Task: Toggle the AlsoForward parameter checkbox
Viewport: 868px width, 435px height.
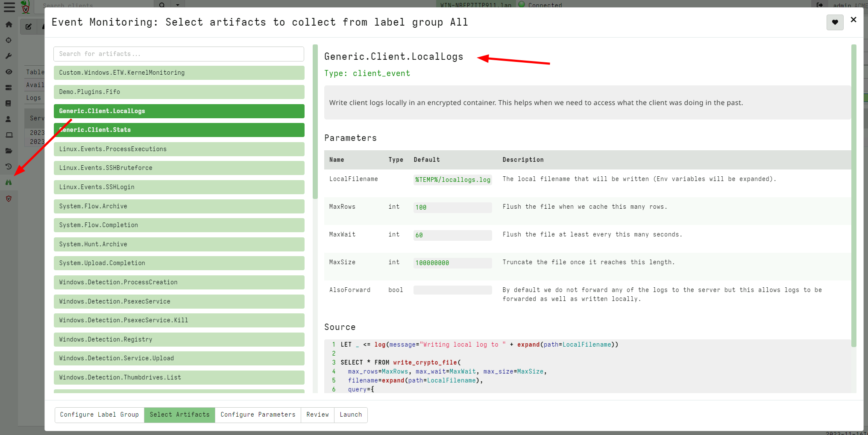Action: click(452, 290)
